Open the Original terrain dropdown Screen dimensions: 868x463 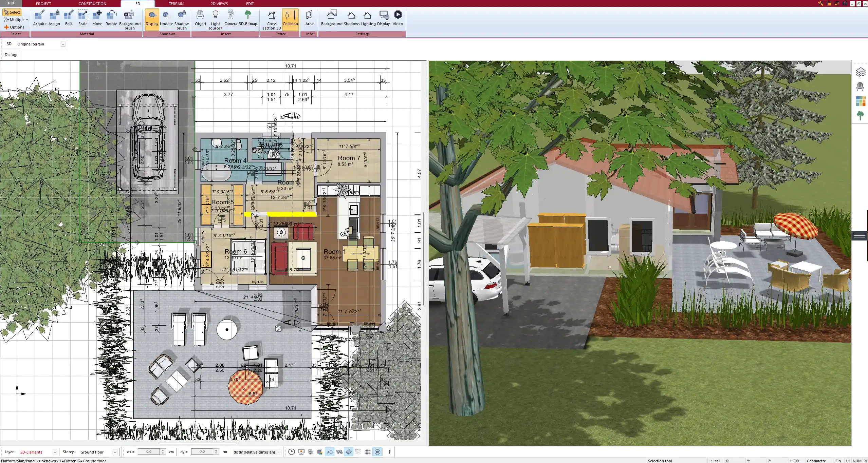tap(63, 44)
